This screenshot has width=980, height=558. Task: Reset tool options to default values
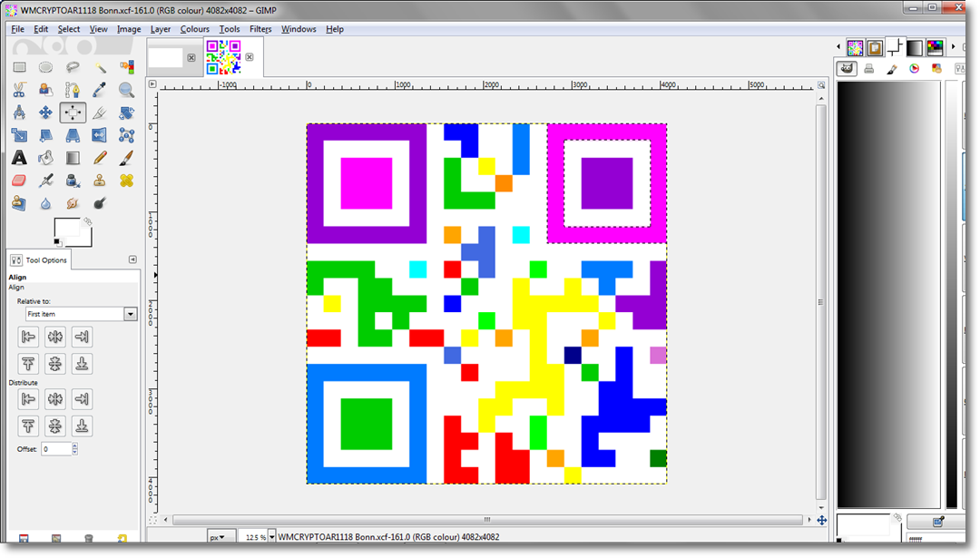[122, 538]
